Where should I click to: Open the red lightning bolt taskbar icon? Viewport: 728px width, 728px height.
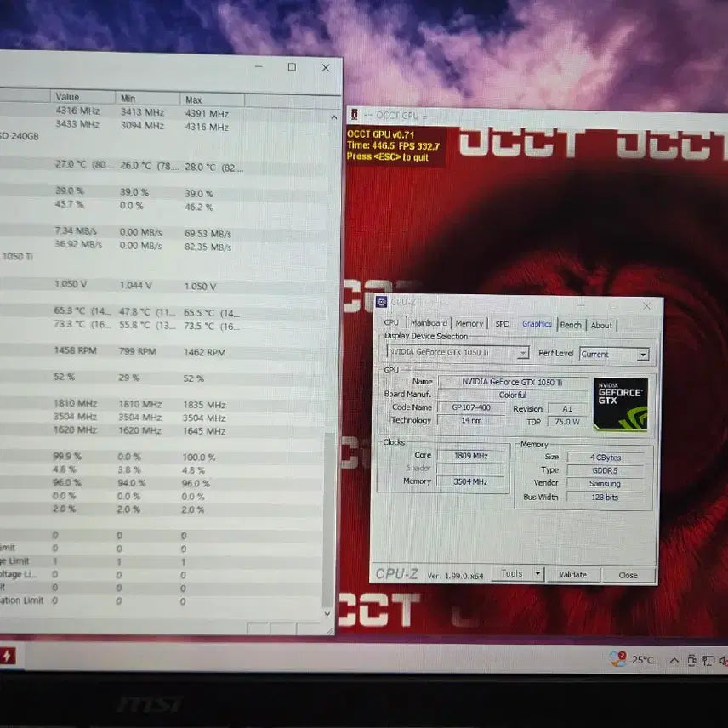click(8, 656)
